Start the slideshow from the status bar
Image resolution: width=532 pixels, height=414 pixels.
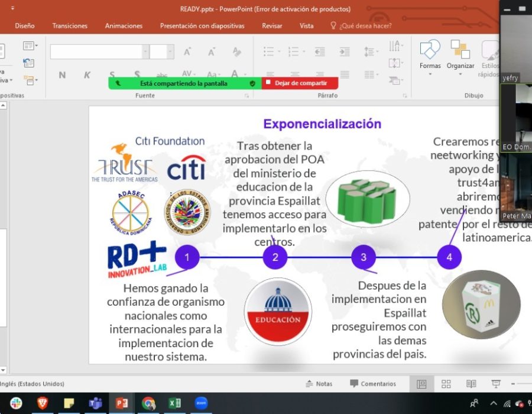point(495,383)
